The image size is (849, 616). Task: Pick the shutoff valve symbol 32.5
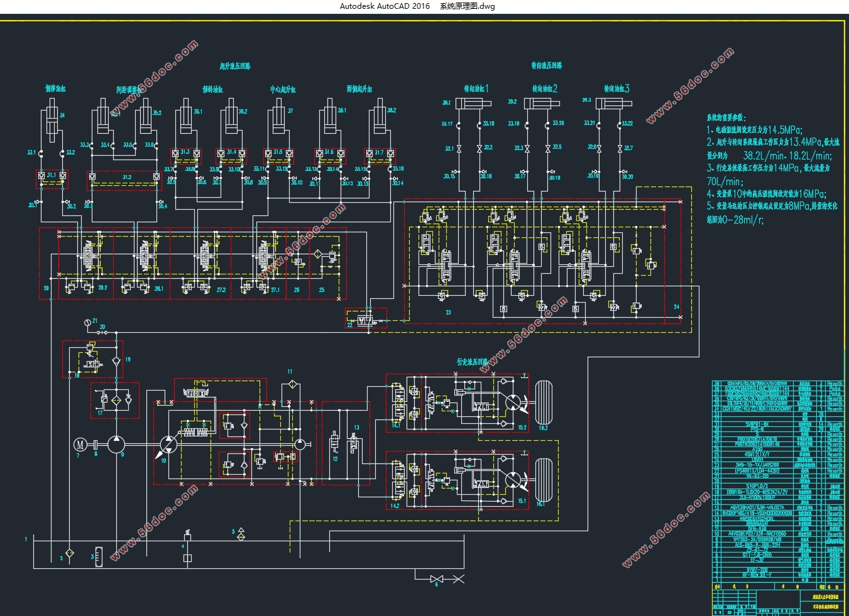548,149
